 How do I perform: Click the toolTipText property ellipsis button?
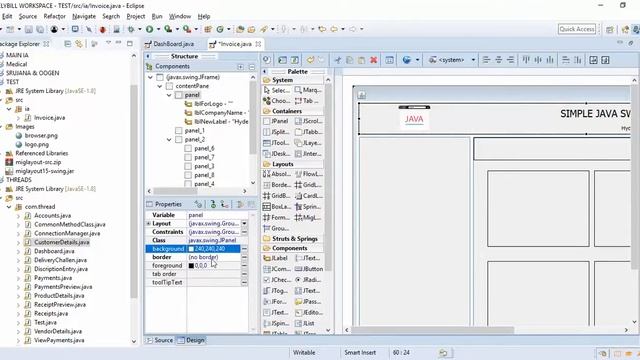[x=244, y=282]
